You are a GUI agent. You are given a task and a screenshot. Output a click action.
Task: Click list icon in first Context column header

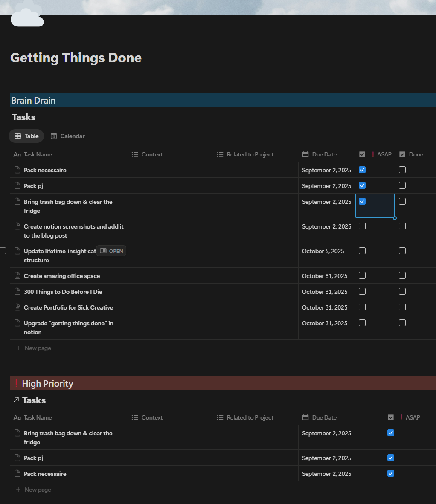tap(135, 154)
